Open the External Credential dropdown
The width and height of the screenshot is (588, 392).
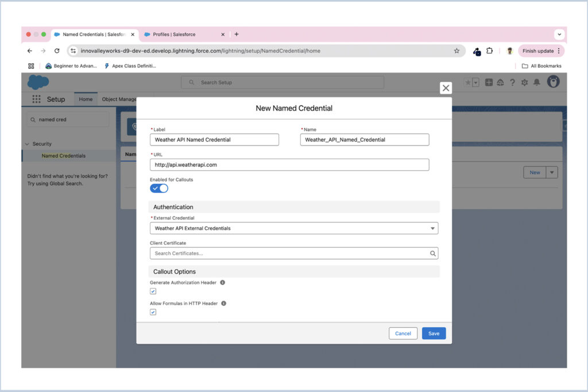click(294, 228)
